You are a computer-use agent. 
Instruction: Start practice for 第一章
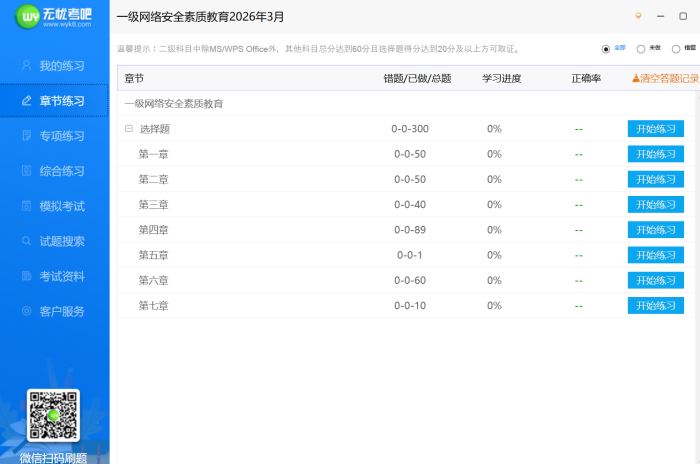pyautogui.click(x=656, y=154)
